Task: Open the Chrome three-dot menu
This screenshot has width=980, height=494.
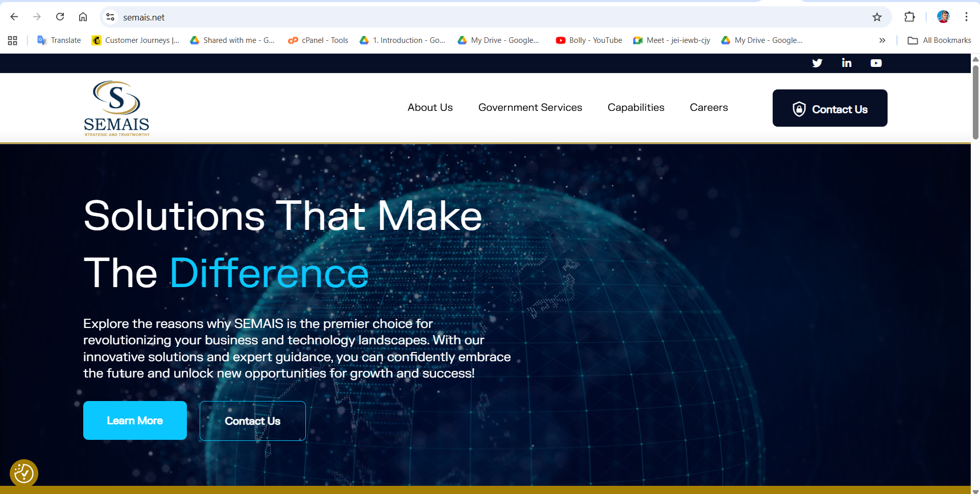Action: (x=966, y=17)
